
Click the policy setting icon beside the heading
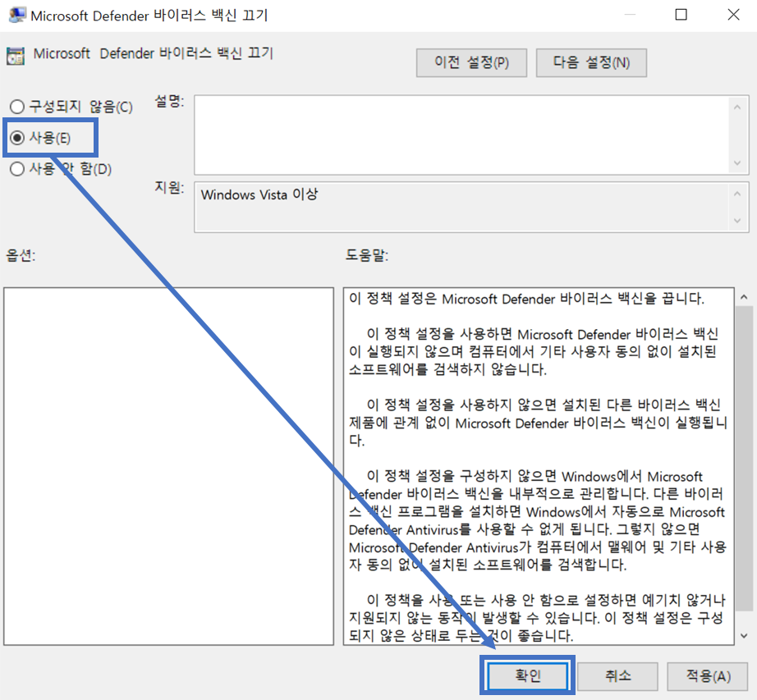(16, 56)
